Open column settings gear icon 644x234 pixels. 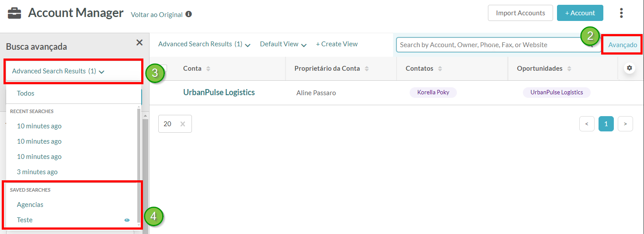[630, 68]
